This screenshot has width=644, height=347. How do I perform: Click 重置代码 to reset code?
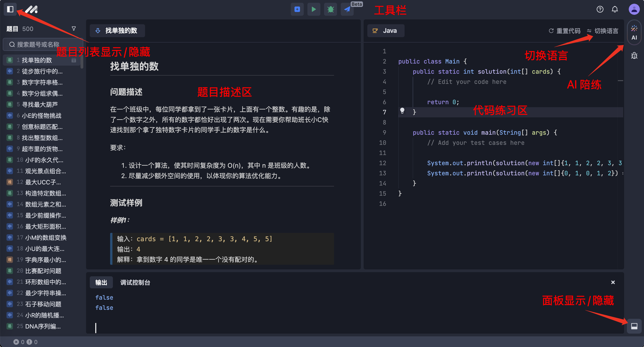click(565, 31)
